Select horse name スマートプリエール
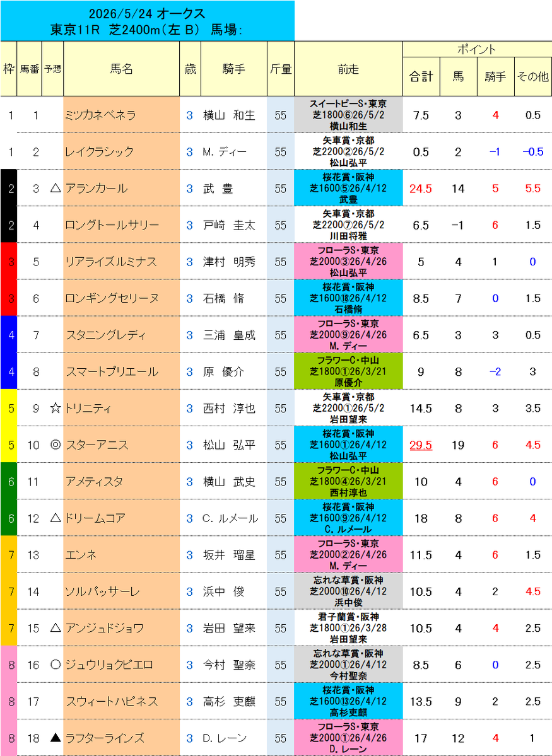Screen dimensions: 552x756 [112, 372]
